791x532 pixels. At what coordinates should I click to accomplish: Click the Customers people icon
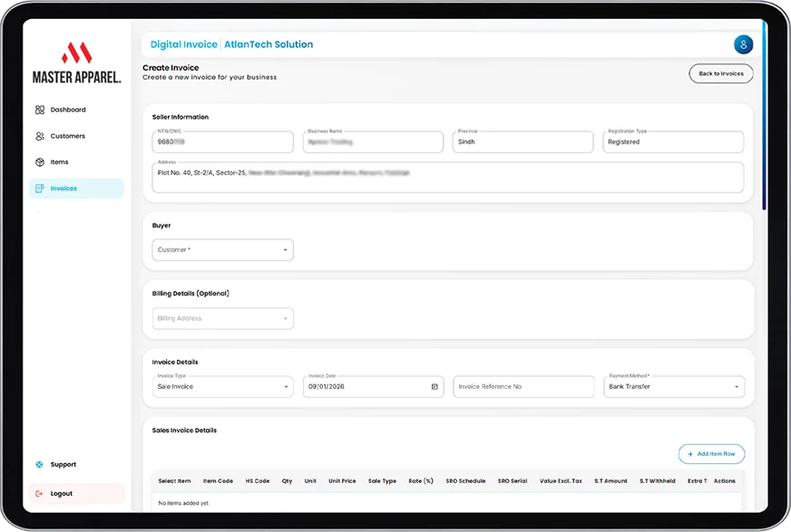click(40, 136)
